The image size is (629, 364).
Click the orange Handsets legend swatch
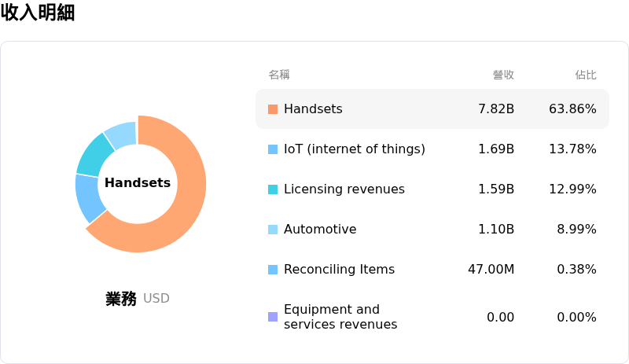pos(273,109)
